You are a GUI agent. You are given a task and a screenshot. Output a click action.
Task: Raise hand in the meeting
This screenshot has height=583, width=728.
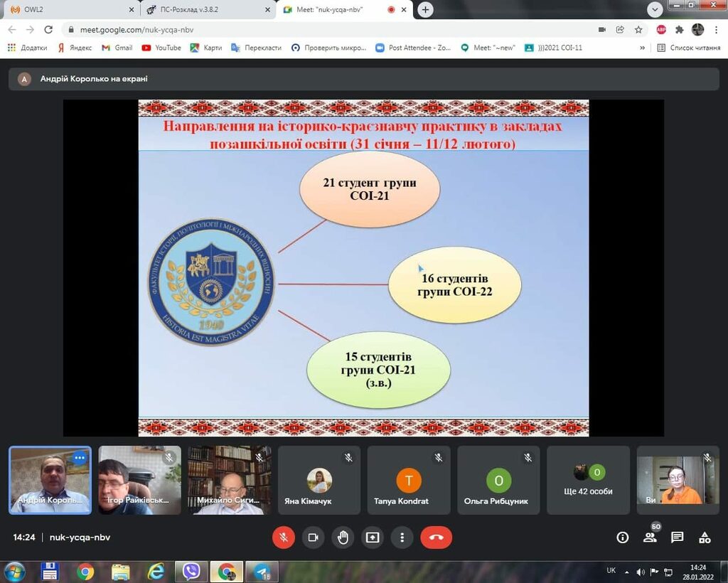[343, 537]
